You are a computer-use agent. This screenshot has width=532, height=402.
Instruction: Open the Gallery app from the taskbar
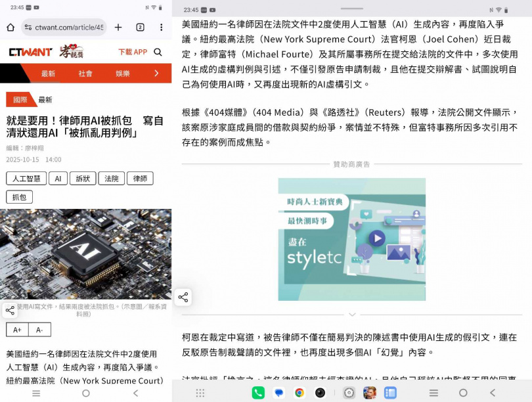click(x=390, y=391)
